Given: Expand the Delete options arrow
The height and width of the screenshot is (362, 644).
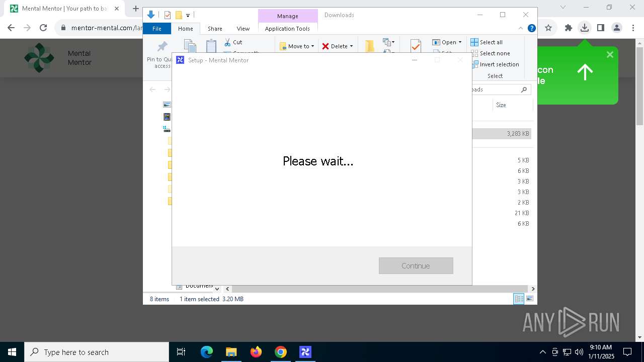Looking at the screenshot, I should click(x=351, y=46).
